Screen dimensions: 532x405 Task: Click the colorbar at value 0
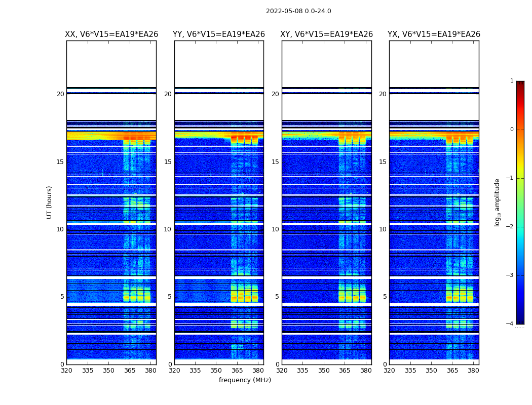tap(520, 130)
